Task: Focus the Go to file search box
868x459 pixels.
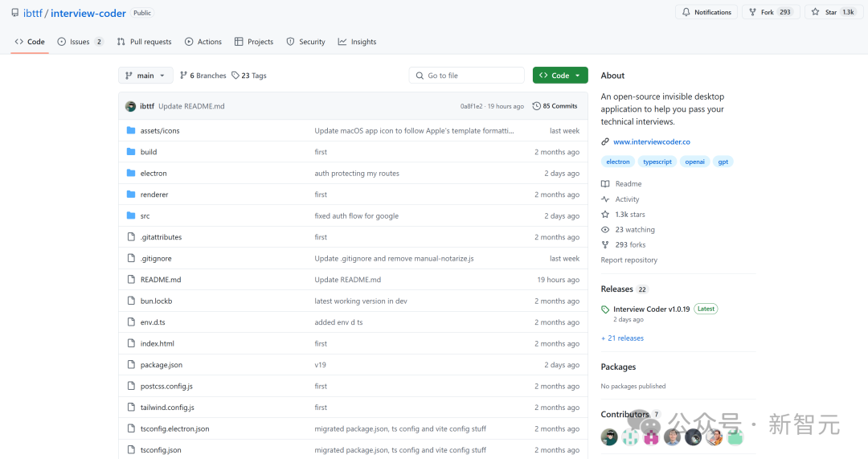Action: point(467,76)
